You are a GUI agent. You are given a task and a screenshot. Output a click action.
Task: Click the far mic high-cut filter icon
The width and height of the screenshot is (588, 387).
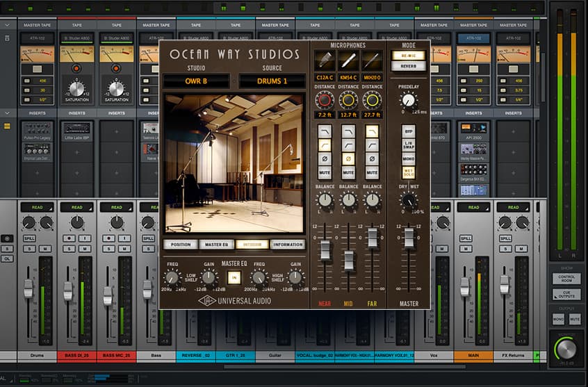pyautogui.click(x=372, y=131)
